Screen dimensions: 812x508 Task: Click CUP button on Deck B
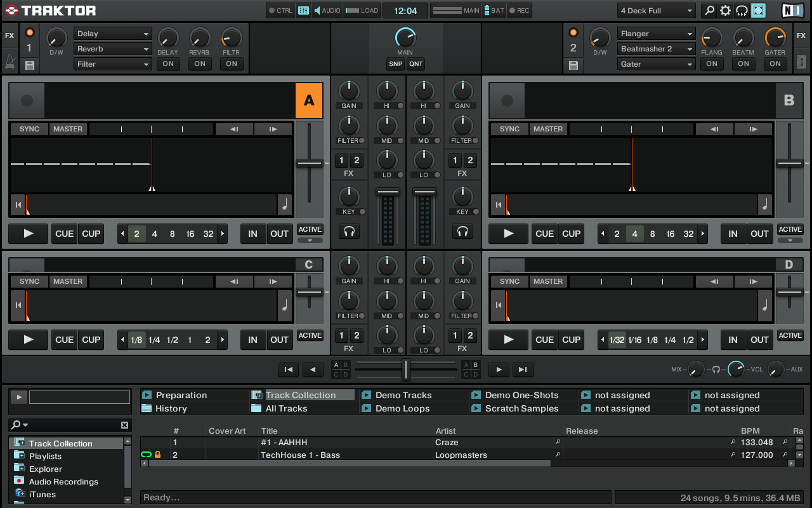pos(571,234)
